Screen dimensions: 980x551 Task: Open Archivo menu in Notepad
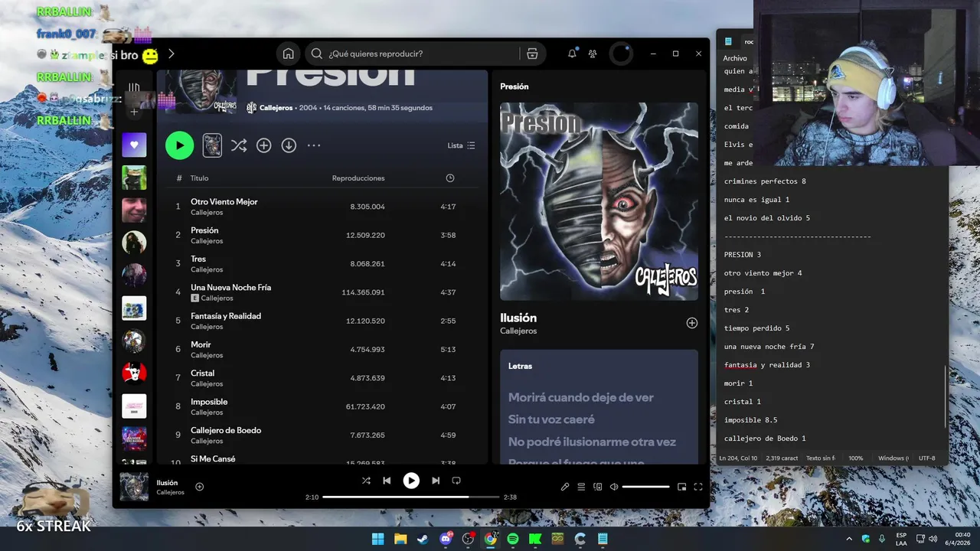[734, 58]
